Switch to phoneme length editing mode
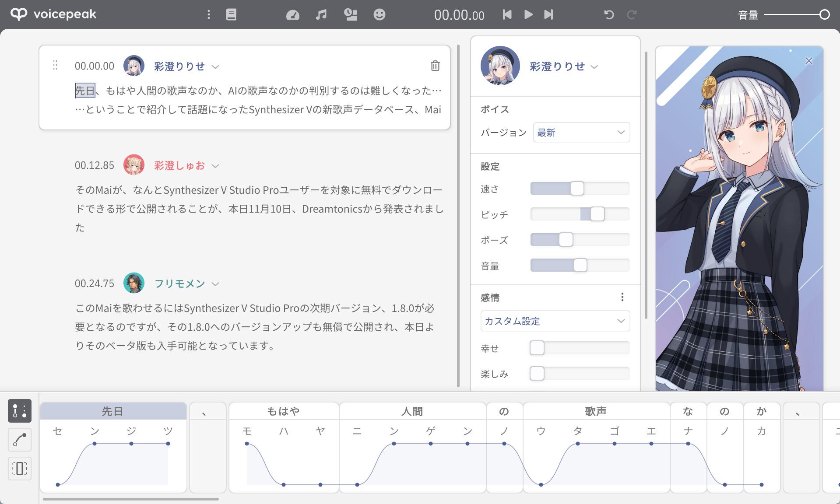Viewport: 840px width, 504px height. click(20, 469)
